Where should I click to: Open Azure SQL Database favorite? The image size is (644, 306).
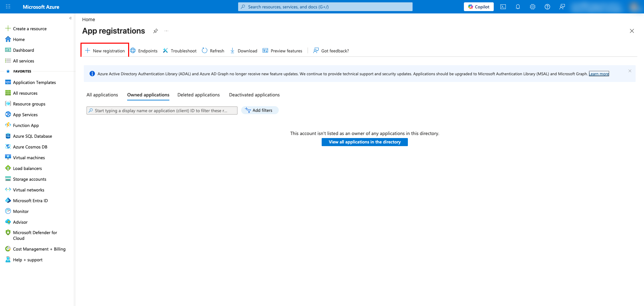tap(33, 136)
